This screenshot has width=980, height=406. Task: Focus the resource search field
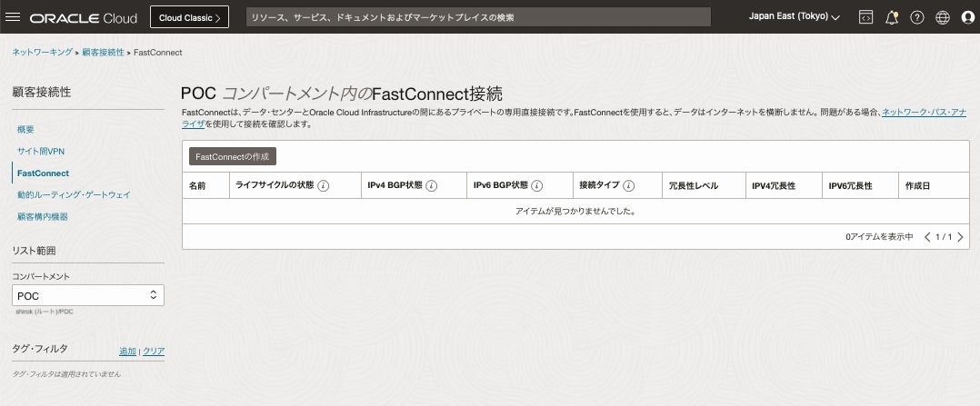[x=478, y=17]
